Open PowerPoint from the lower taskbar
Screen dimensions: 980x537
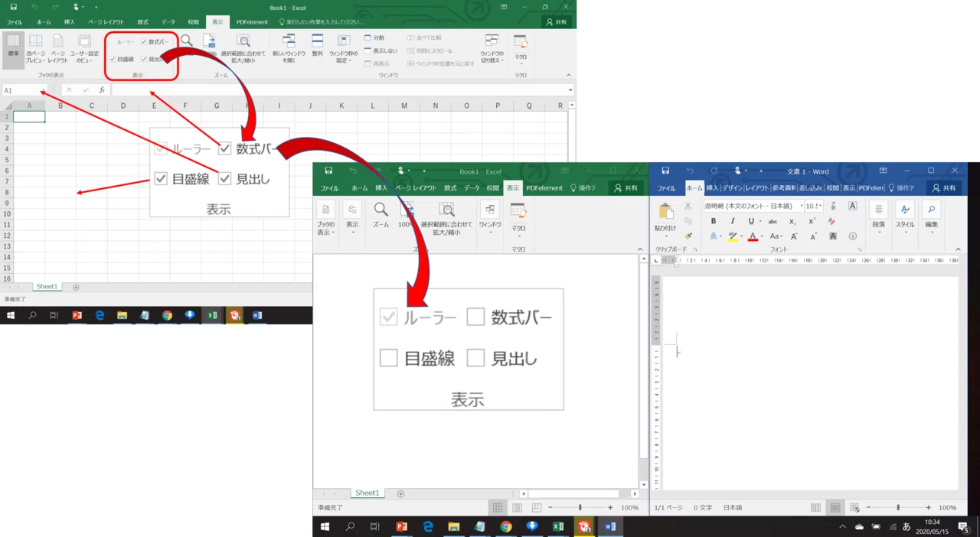click(401, 526)
